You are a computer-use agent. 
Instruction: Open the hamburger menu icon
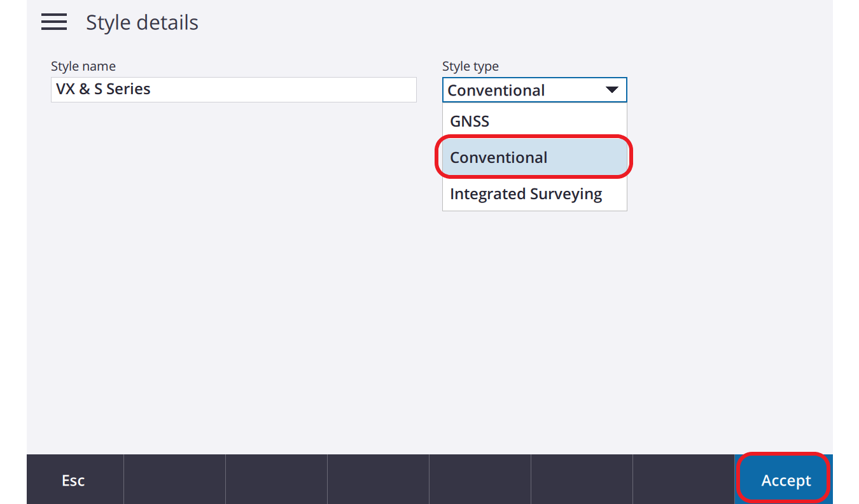54,22
